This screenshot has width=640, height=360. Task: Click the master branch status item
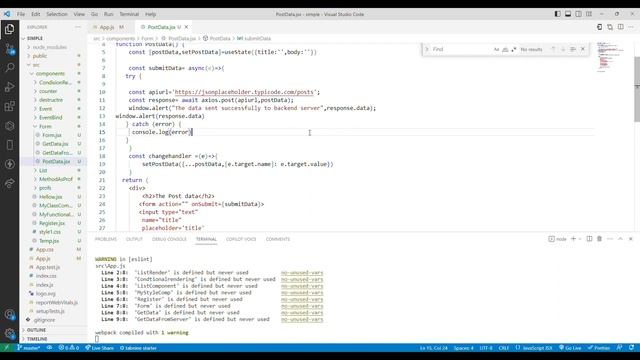click(29, 348)
